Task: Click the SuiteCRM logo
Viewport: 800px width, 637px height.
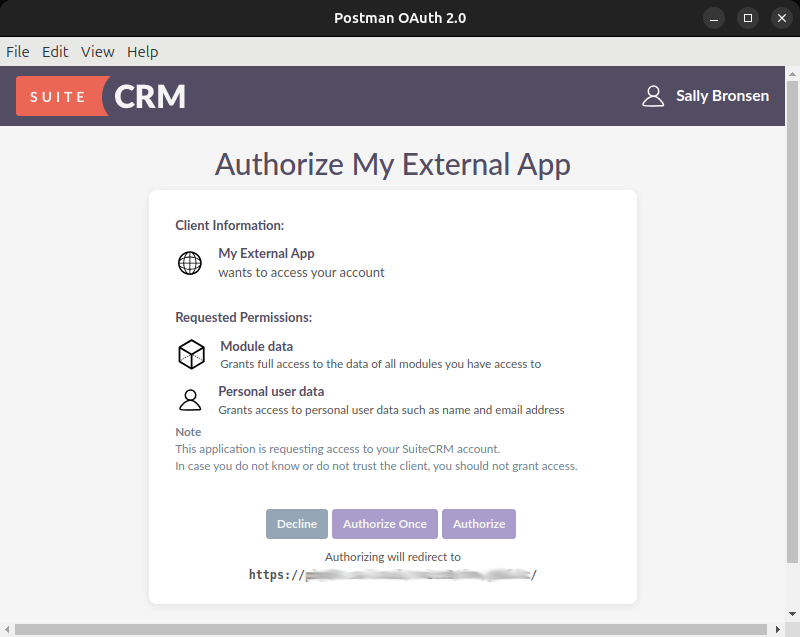Action: tap(100, 95)
